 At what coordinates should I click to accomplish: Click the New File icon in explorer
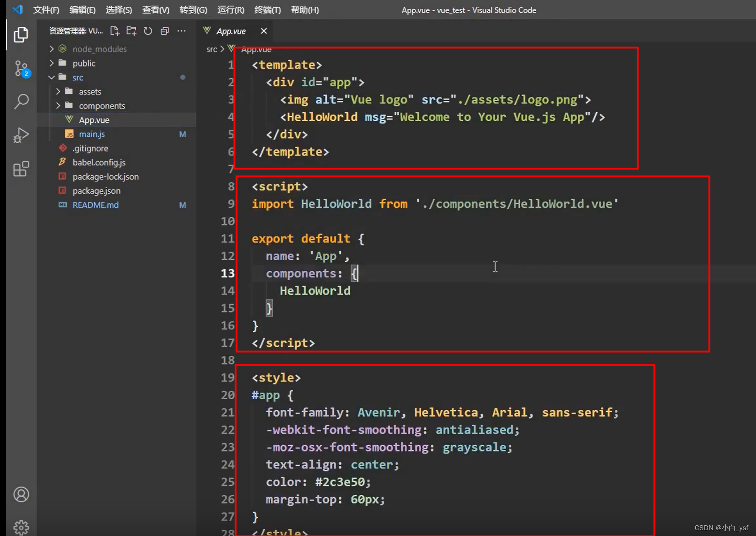(115, 31)
